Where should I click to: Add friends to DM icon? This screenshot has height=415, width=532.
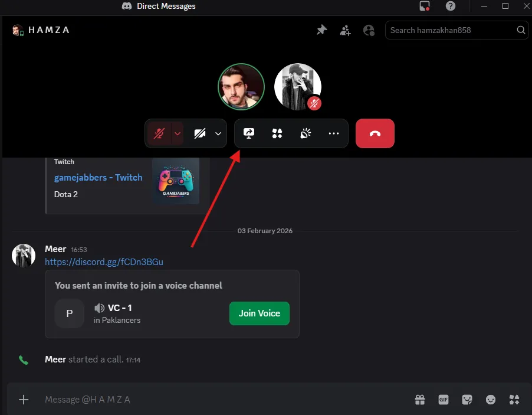tap(345, 30)
